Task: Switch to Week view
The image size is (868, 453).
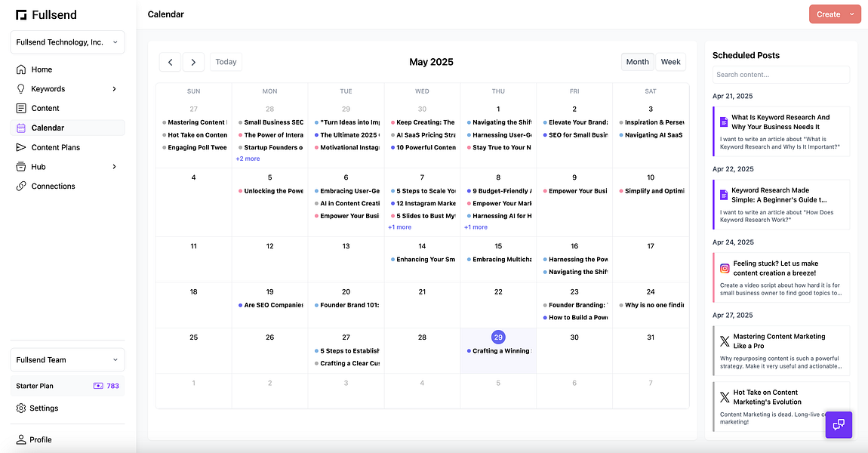Action: tap(670, 62)
